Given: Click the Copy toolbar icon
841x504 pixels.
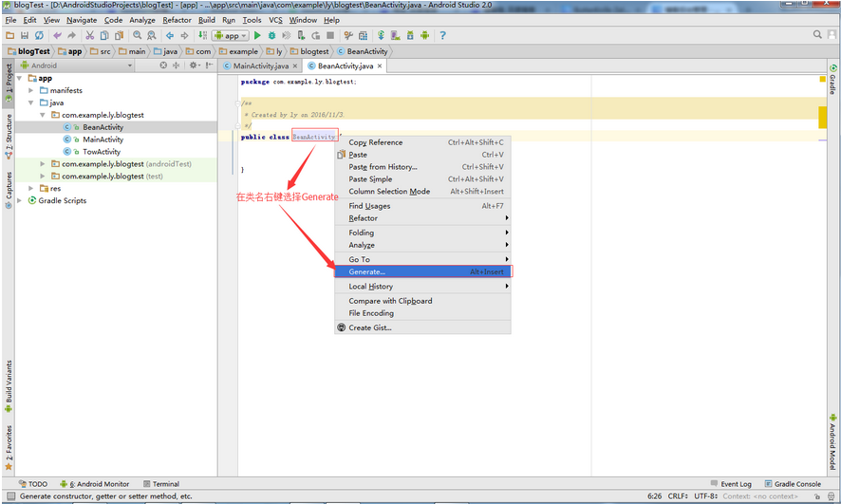Looking at the screenshot, I should (x=104, y=35).
